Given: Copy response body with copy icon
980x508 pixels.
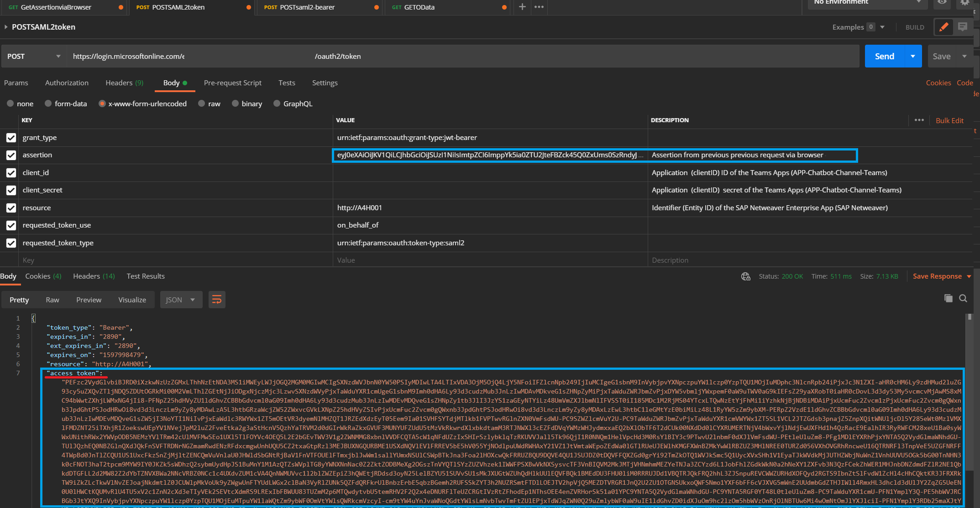Looking at the screenshot, I should 948,298.
